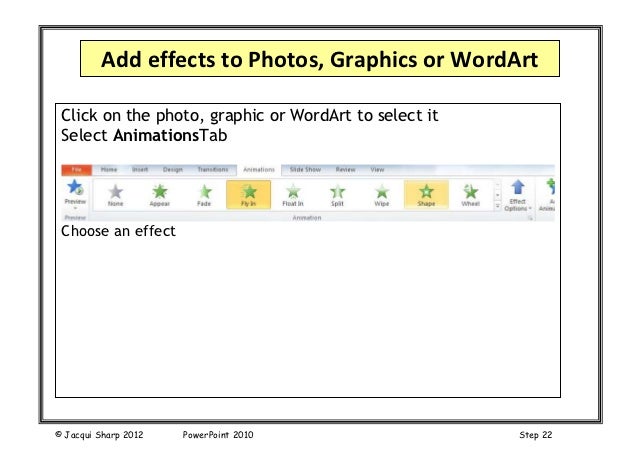Click the slide title about adding effects
This screenshot has width=638, height=452.
click(320, 59)
